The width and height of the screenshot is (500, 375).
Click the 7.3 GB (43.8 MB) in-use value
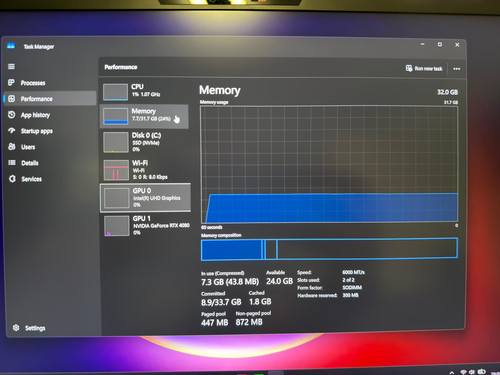tap(230, 282)
